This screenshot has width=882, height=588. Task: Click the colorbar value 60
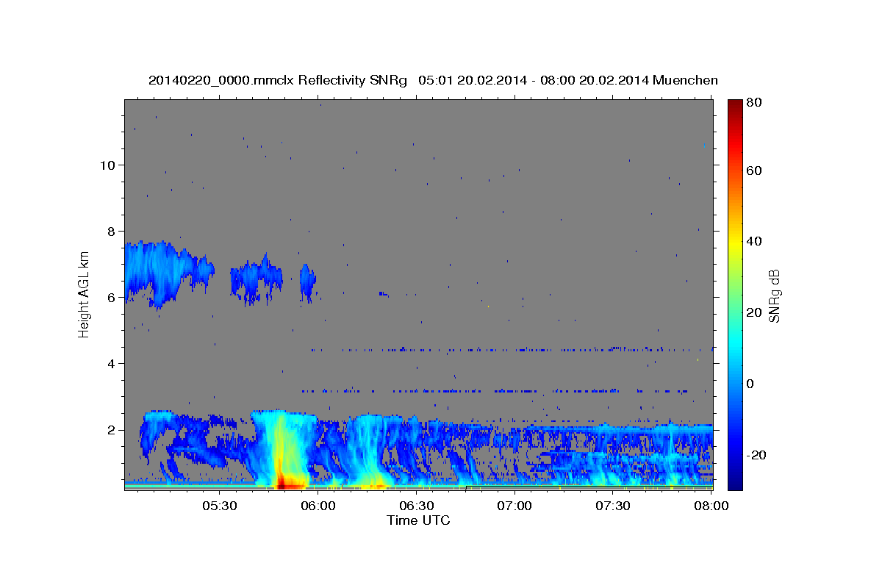(x=753, y=171)
